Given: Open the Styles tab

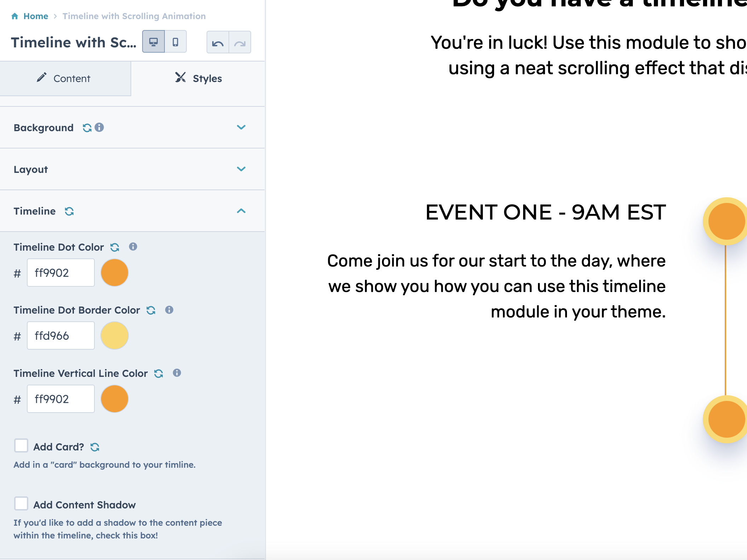Looking at the screenshot, I should click(x=199, y=78).
